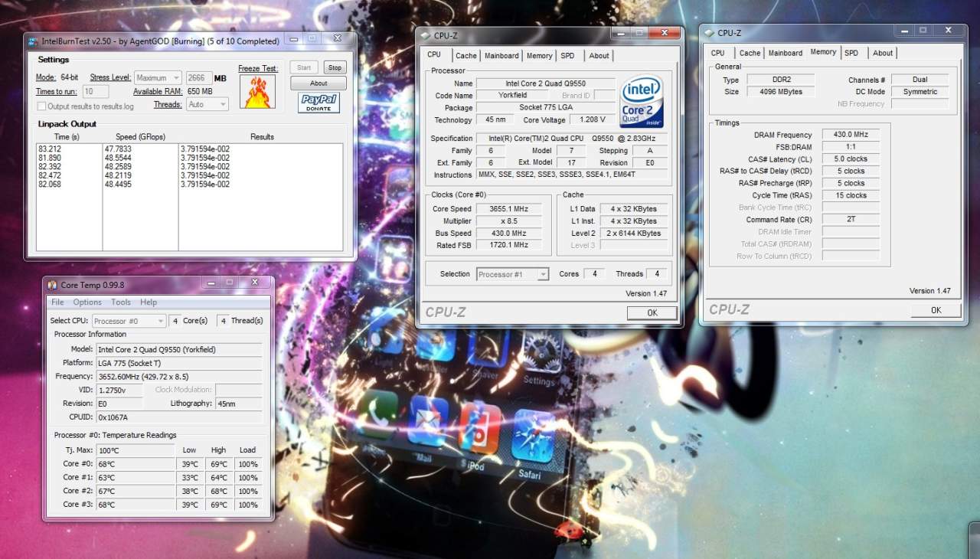Switch to SPD tab in processor CPU-Z
Screen dimensions: 980x559
[x=567, y=56]
